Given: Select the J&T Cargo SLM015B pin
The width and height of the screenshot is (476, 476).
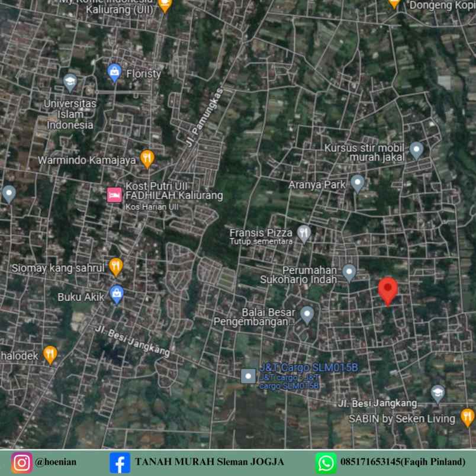Looking at the screenshot, I should (x=247, y=374).
